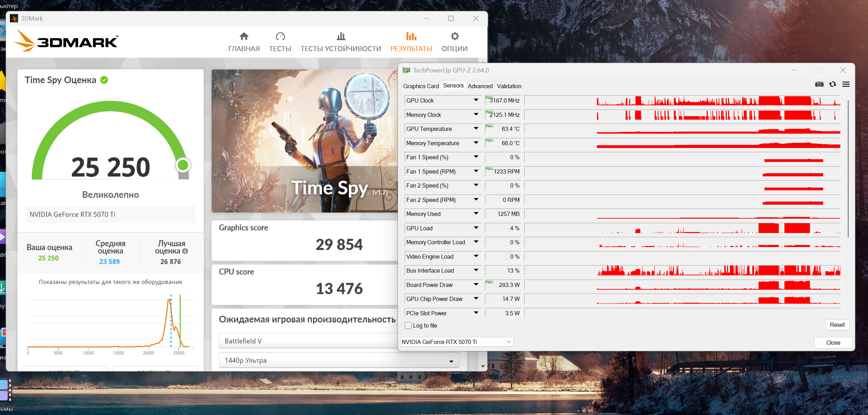Open GPU-Z hamburger menu icon
This screenshot has height=415, width=868.
(846, 84)
